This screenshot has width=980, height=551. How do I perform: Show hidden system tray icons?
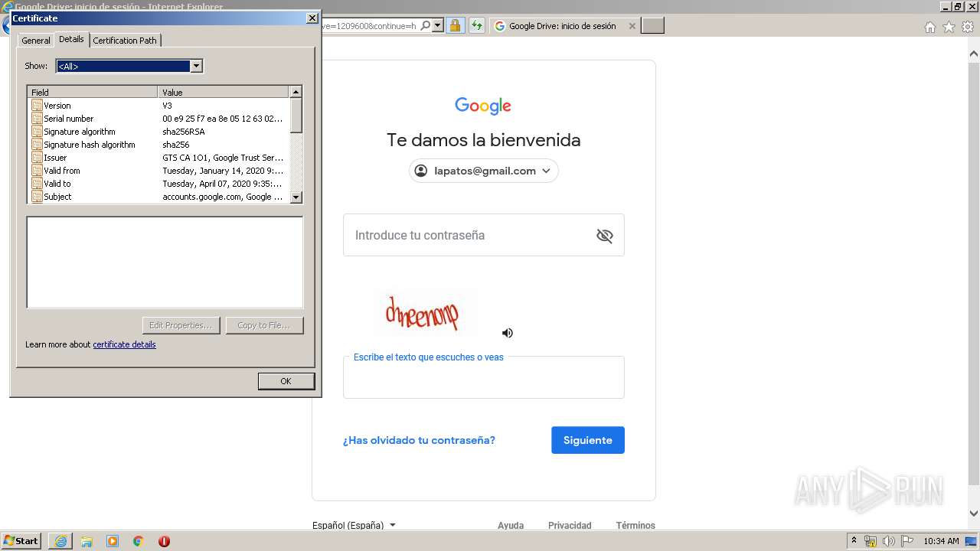pos(854,541)
